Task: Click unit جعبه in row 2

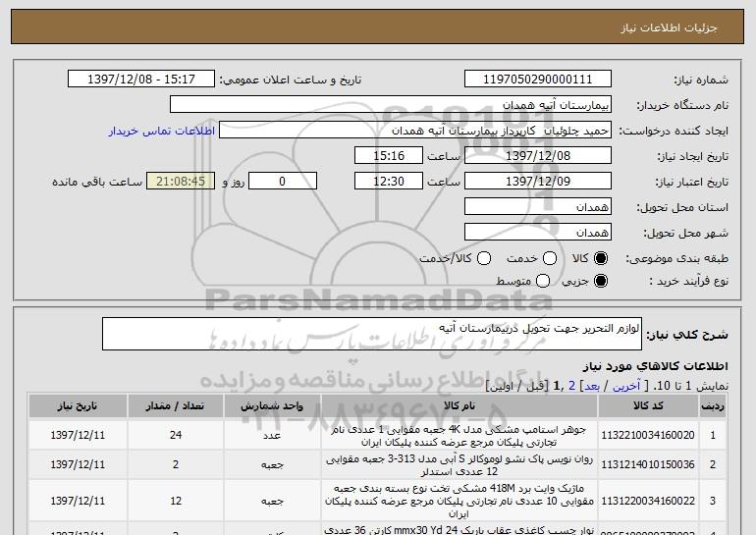Action: (x=272, y=465)
